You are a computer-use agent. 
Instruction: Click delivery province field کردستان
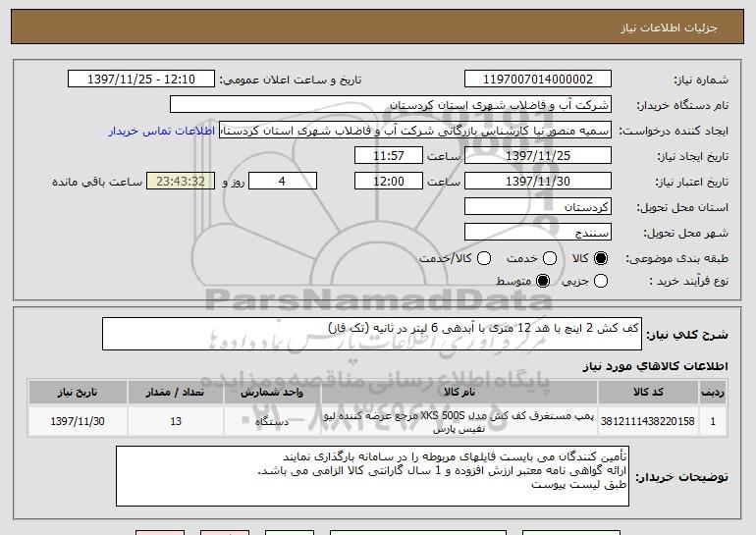click(x=538, y=207)
